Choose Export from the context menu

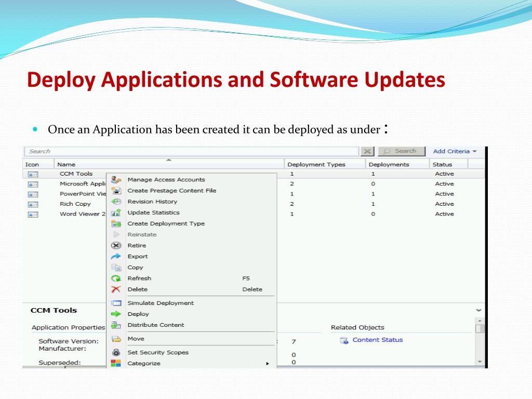[137, 257]
